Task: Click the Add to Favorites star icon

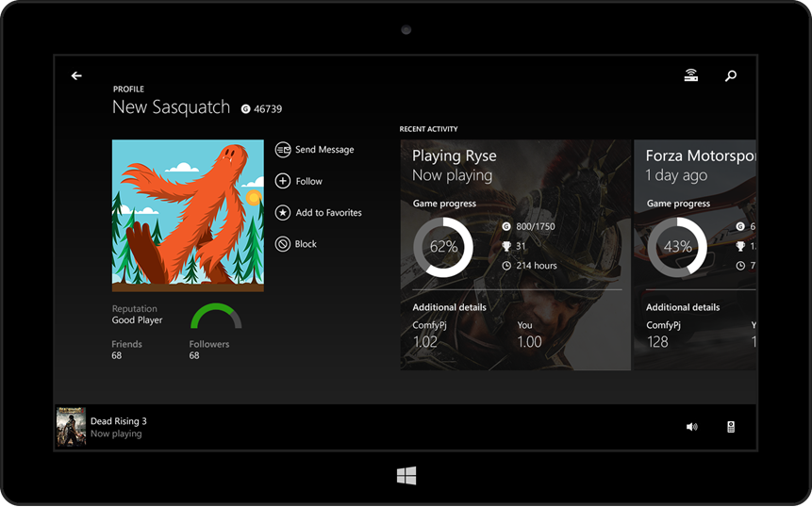Action: click(283, 213)
